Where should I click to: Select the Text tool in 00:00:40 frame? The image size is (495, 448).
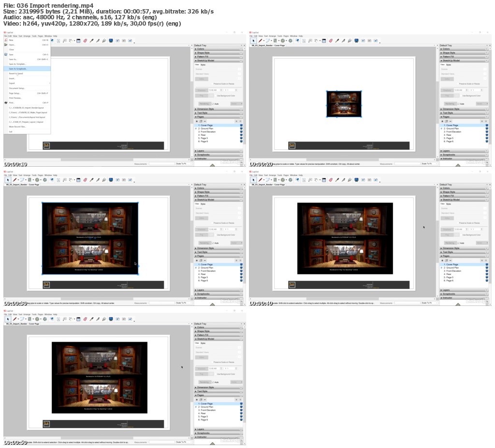tap(304, 180)
